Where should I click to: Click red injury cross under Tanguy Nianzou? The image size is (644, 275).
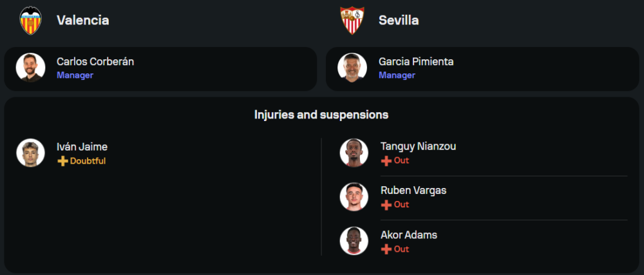pos(386,161)
